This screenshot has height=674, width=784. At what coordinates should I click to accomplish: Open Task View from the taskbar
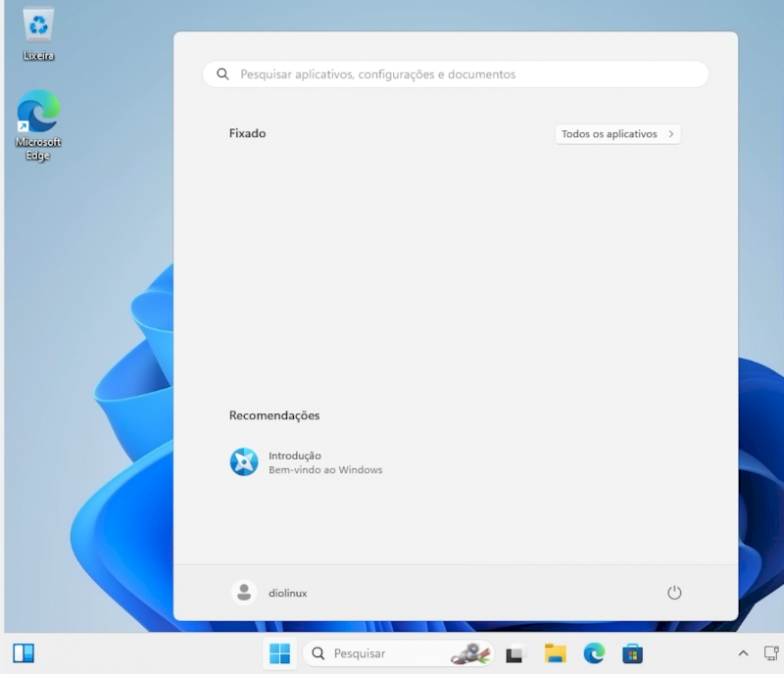[514, 653]
